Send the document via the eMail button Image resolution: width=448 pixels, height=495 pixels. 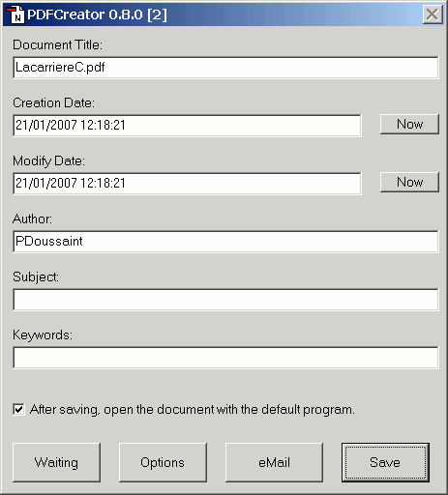(x=274, y=462)
